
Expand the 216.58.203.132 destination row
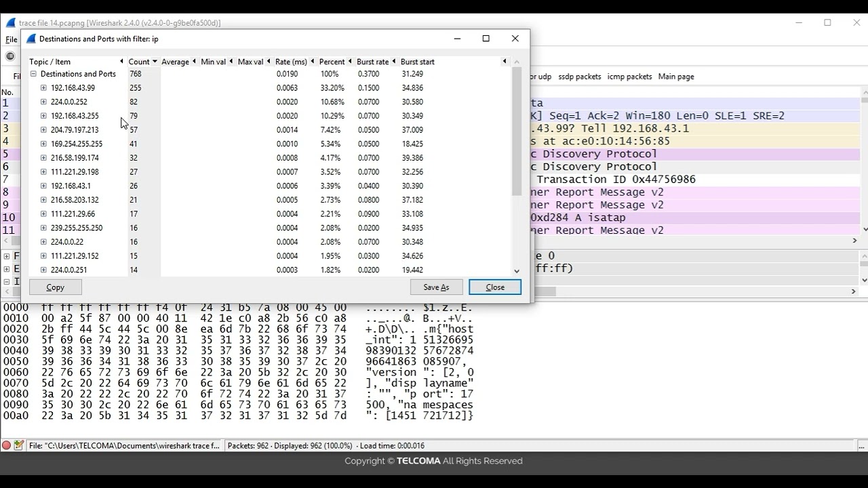click(x=43, y=200)
